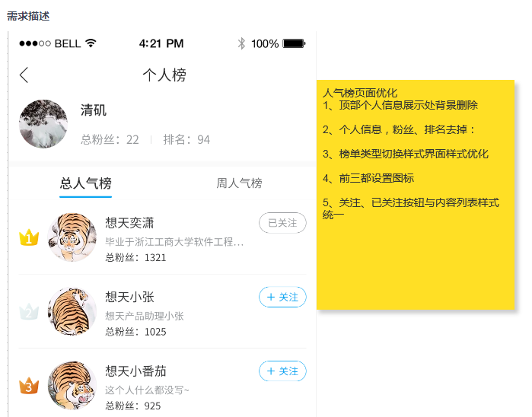The width and height of the screenshot is (532, 417).
Task: Switch to the 周人气榜 tab
Action: [239, 183]
